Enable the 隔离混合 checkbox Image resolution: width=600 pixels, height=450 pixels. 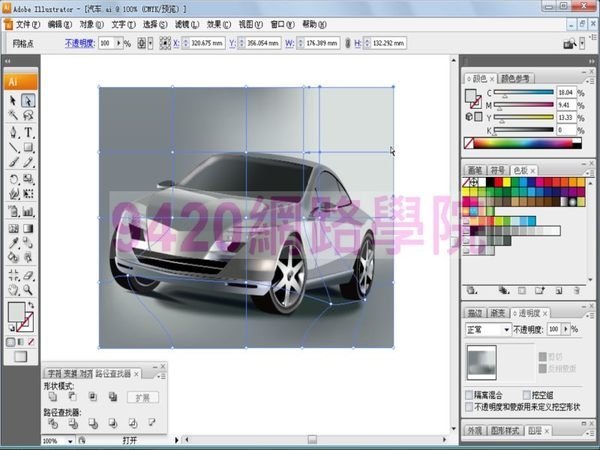(x=471, y=395)
